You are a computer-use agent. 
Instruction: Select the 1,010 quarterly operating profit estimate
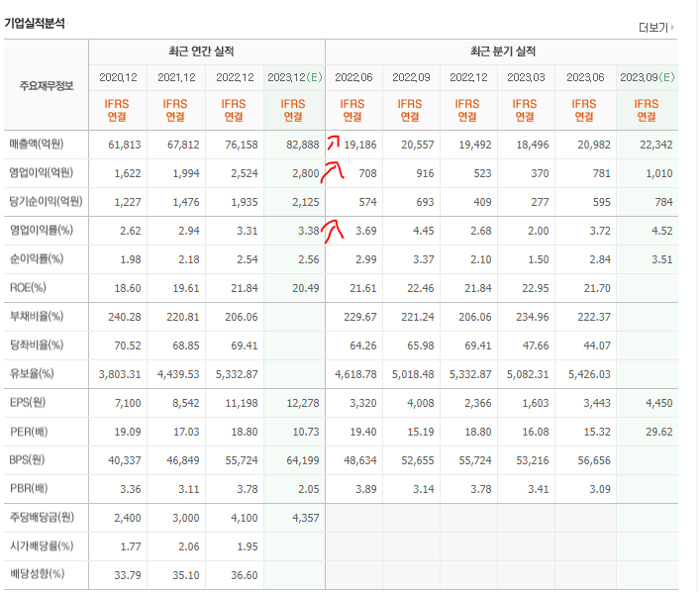659,173
